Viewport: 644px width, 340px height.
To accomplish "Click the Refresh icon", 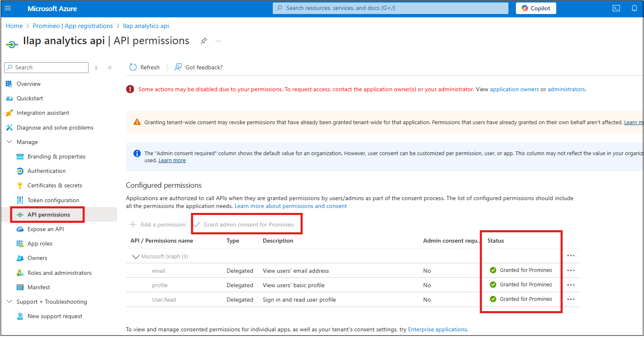I will coord(133,67).
